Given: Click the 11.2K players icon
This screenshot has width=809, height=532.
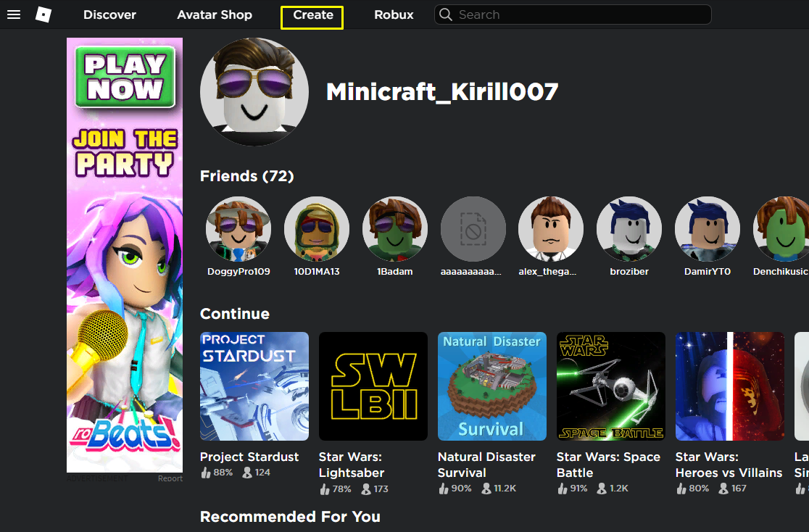Looking at the screenshot, I should coord(486,488).
